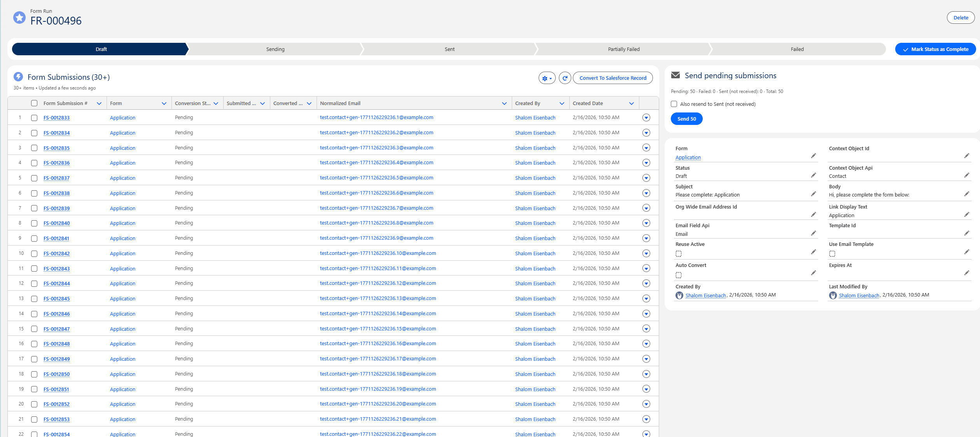Open the Normalized Email column dropdown
980x437 pixels.
point(504,103)
